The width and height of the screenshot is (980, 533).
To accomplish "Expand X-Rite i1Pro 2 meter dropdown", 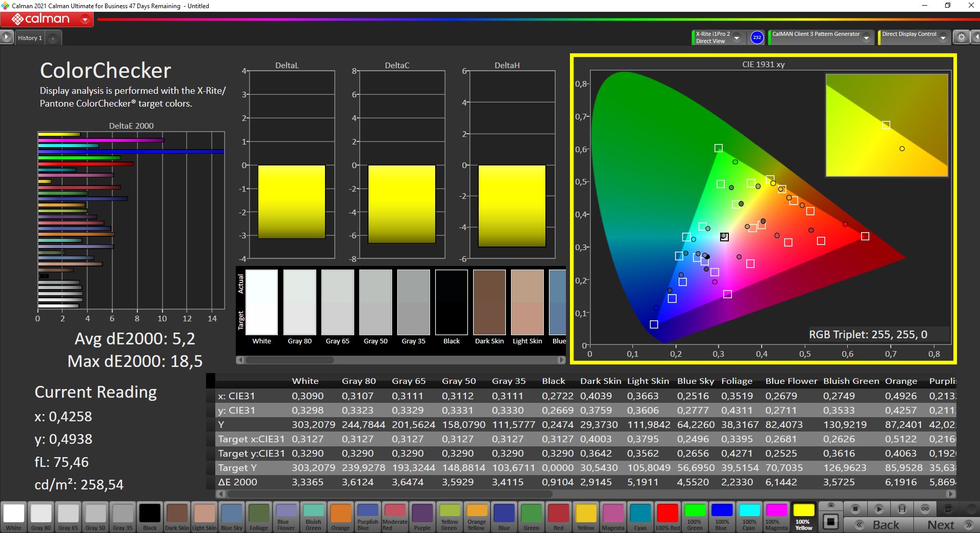I will coord(737,37).
